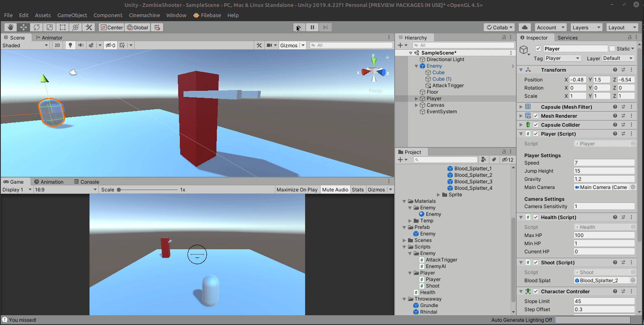This screenshot has height=325, width=644.
Task: Open the GameObject menu
Action: [x=72, y=15]
